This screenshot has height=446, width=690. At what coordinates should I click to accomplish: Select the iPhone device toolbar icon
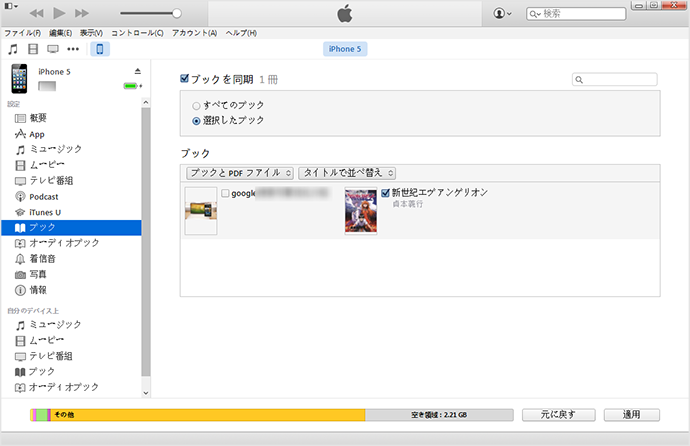pyautogui.click(x=100, y=49)
